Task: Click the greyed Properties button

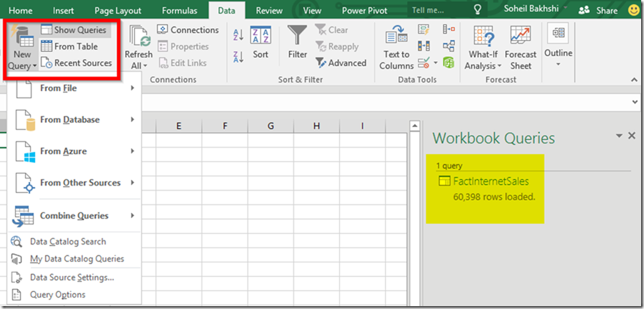Action: [183, 47]
